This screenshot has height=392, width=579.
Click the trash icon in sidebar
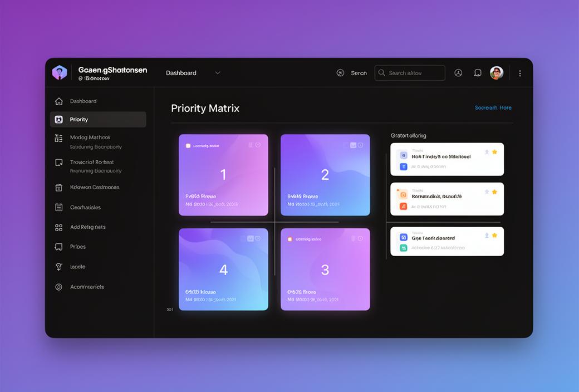[x=58, y=188]
